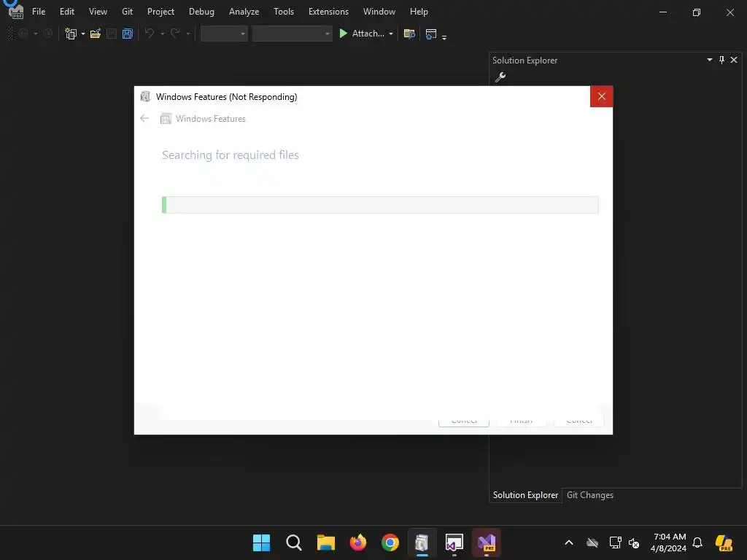Image resolution: width=747 pixels, height=560 pixels.
Task: Open taskbar Search
Action: click(x=293, y=542)
